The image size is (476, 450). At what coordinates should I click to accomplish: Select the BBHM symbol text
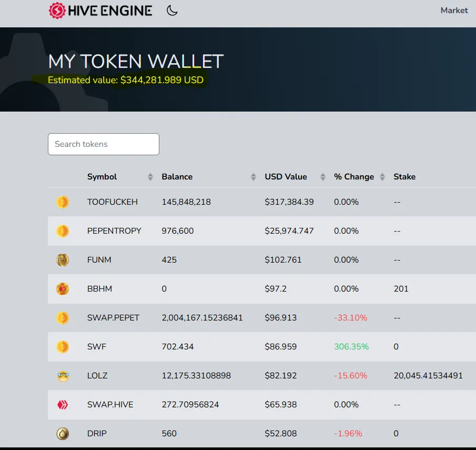coord(99,288)
